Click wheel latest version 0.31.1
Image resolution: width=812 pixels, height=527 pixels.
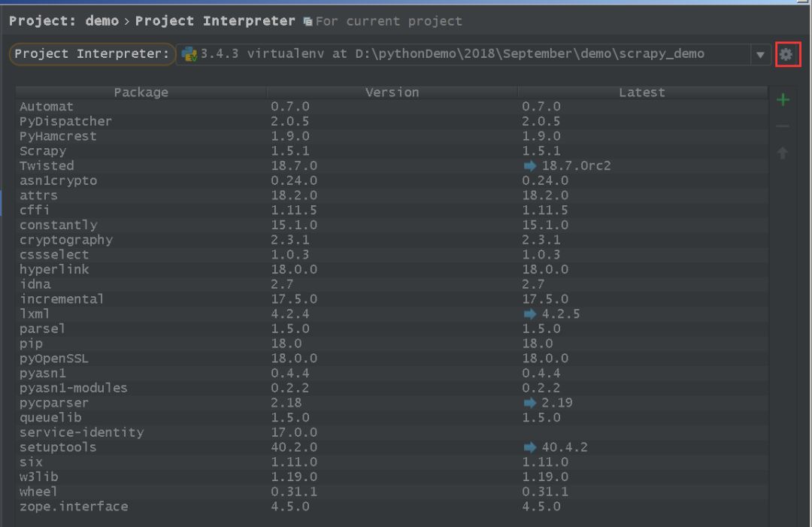click(545, 492)
